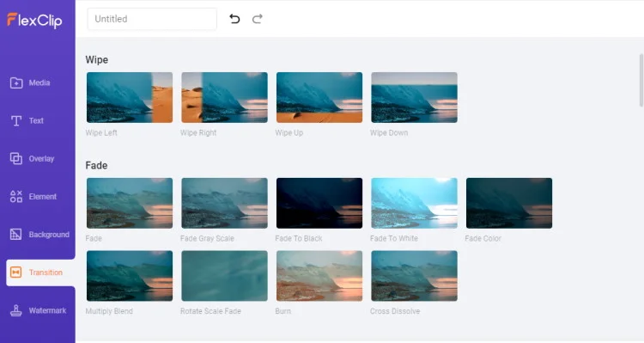Click the transitions list vertical scrollbar

click(641, 80)
